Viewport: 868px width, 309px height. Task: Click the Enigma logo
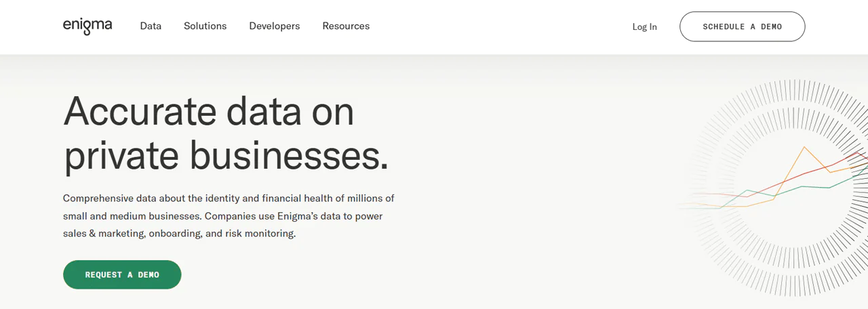pyautogui.click(x=87, y=26)
